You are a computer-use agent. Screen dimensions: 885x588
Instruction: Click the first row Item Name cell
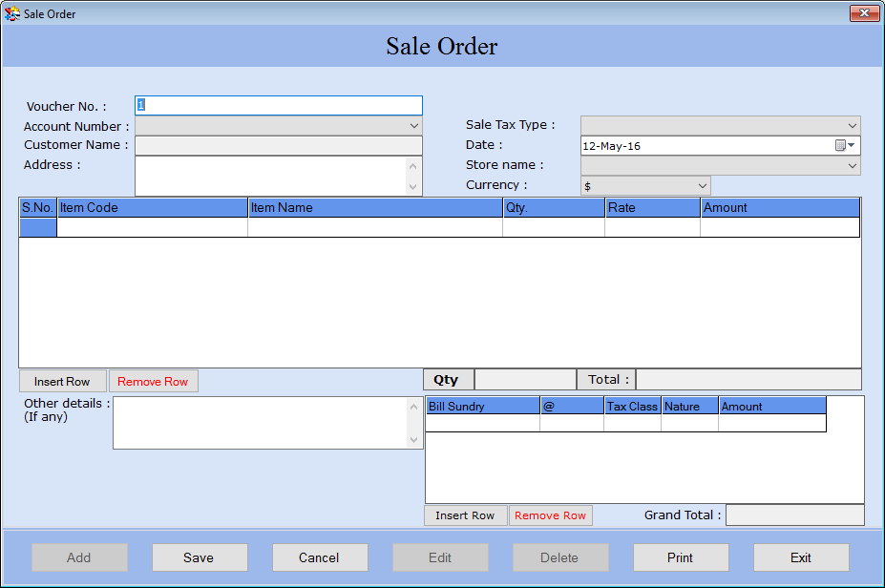(x=375, y=227)
